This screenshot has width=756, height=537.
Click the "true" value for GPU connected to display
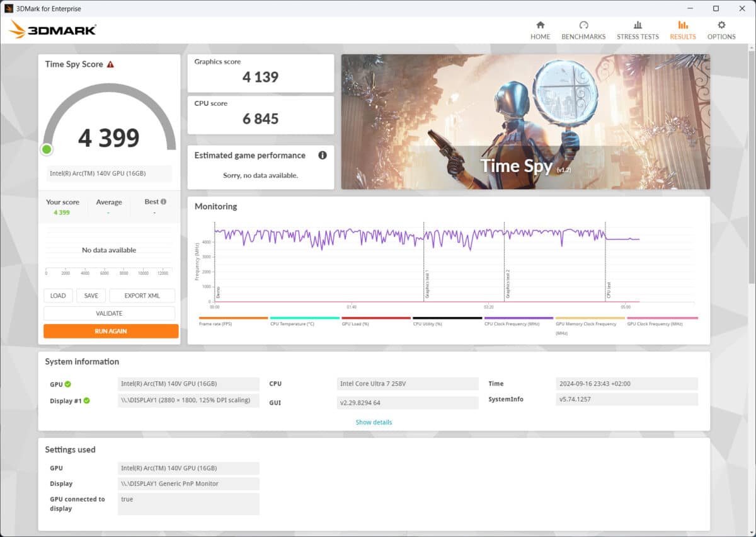[x=188, y=504]
